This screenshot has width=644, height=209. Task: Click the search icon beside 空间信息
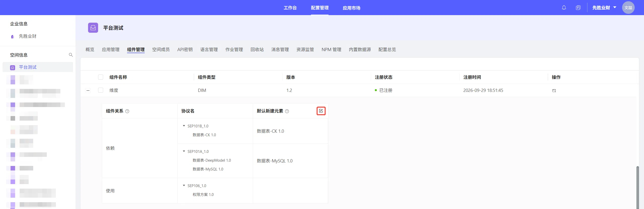pos(71,55)
